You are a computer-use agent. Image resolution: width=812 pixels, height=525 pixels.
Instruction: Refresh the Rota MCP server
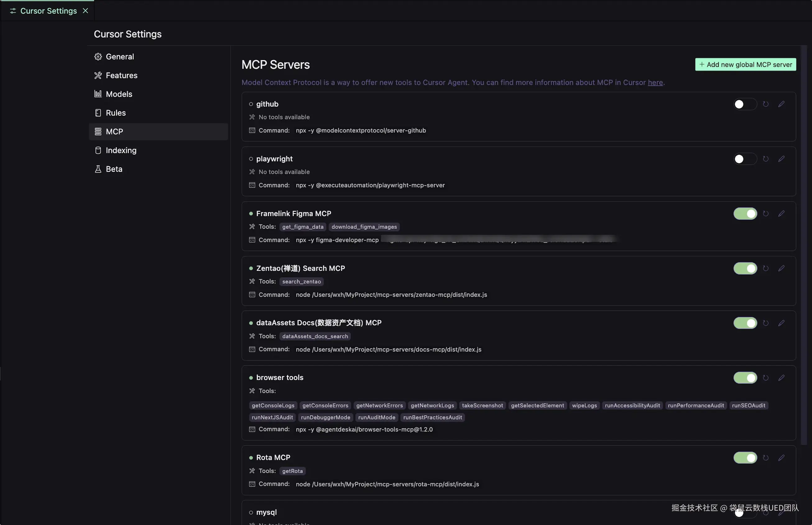click(x=765, y=458)
